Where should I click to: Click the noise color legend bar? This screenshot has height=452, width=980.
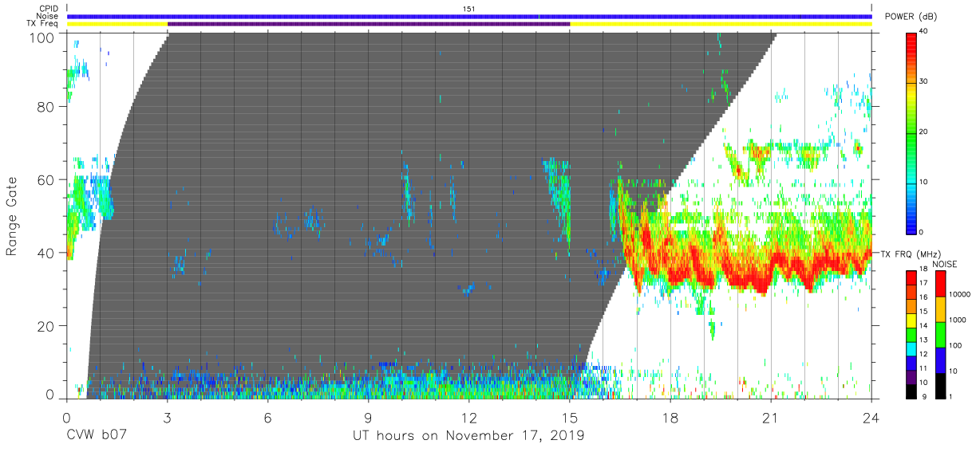940,334
